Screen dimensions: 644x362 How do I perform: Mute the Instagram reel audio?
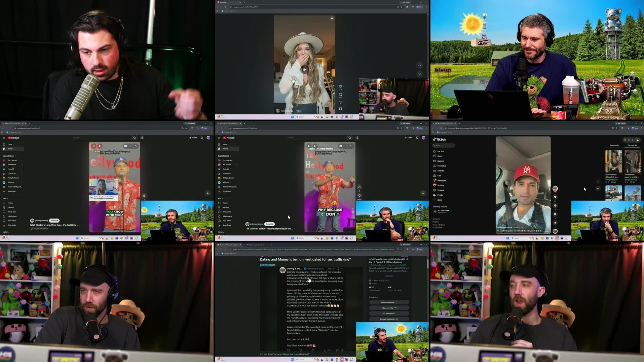[x=332, y=18]
